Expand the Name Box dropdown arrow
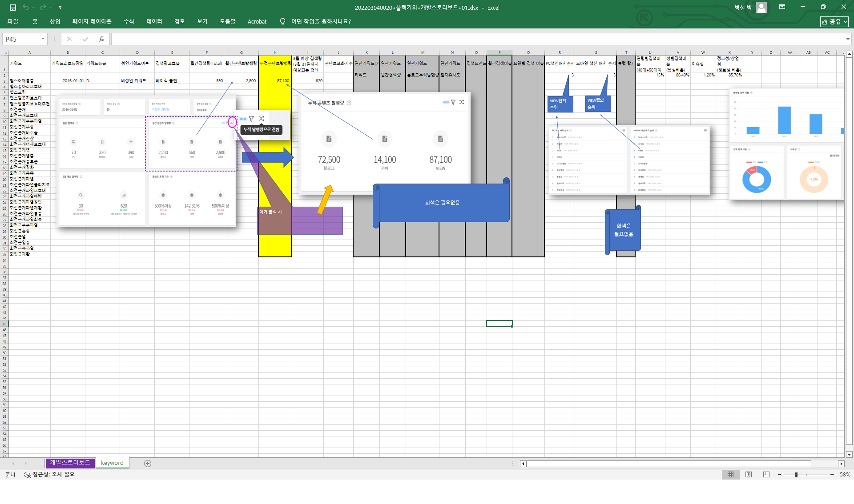The height and width of the screenshot is (504, 854). click(x=43, y=39)
